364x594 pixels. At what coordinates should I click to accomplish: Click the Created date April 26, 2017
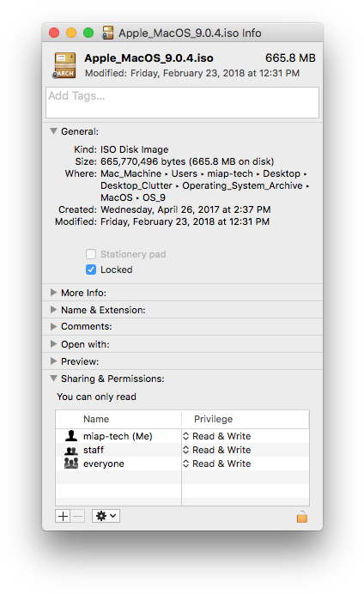185,209
